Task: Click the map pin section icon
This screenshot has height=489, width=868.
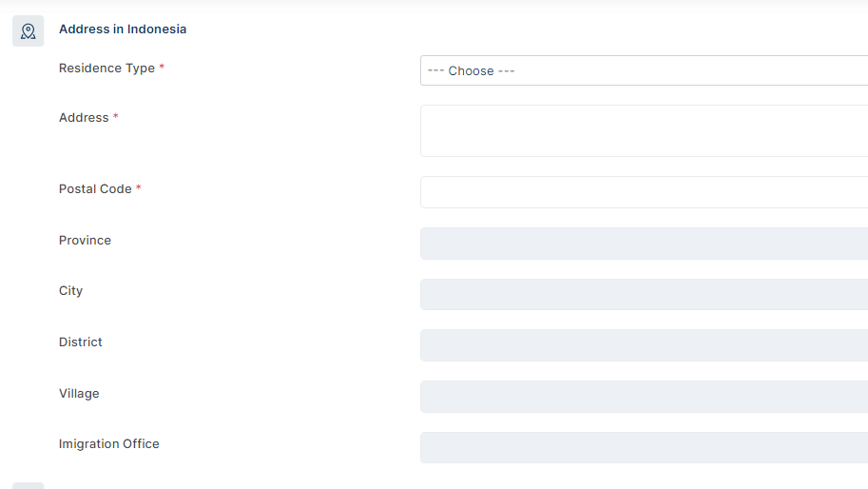Action: tap(29, 31)
